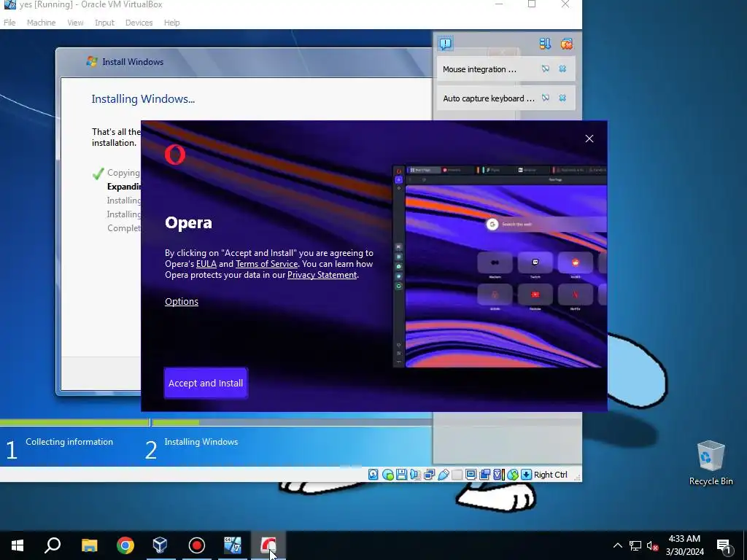This screenshot has height=560, width=747.
Task: Minimize the VirtualBox VM window
Action: pyautogui.click(x=499, y=4)
